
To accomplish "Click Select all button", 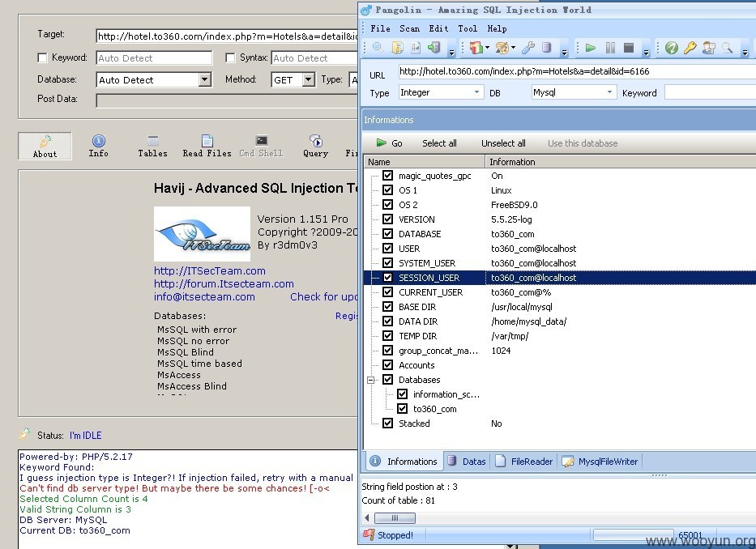I will pos(439,143).
